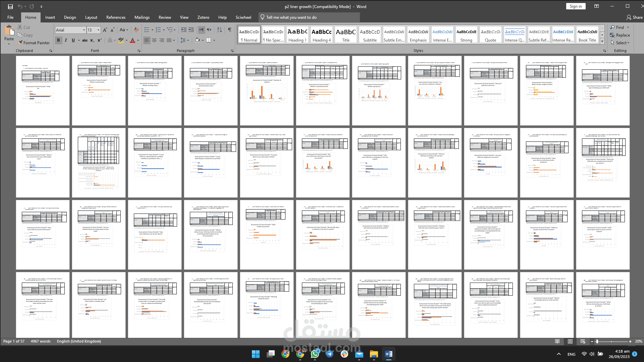644x362 pixels.
Task: Center align the paragraph
Action: point(154,40)
